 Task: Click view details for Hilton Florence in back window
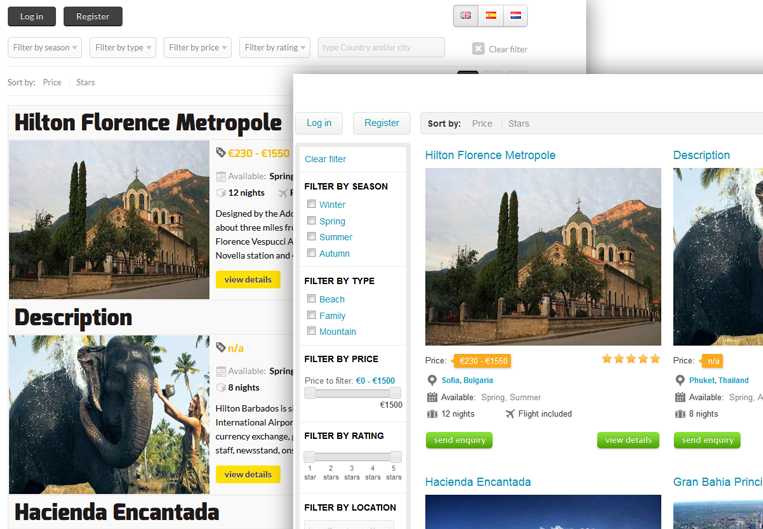(x=248, y=279)
